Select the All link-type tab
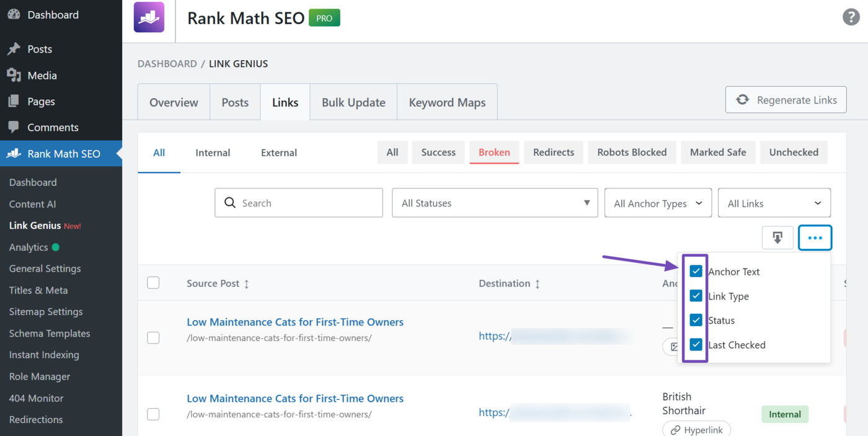 click(x=159, y=153)
